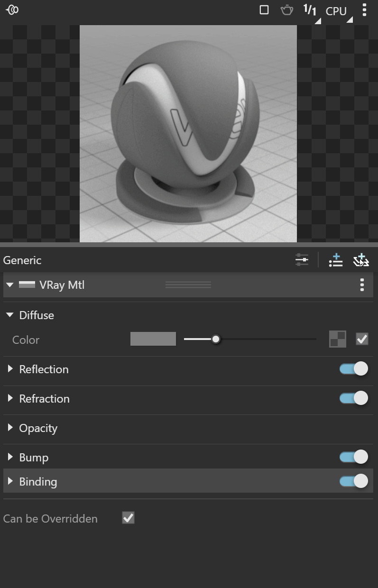
Task: Expand the Opacity section
Action: coord(10,428)
